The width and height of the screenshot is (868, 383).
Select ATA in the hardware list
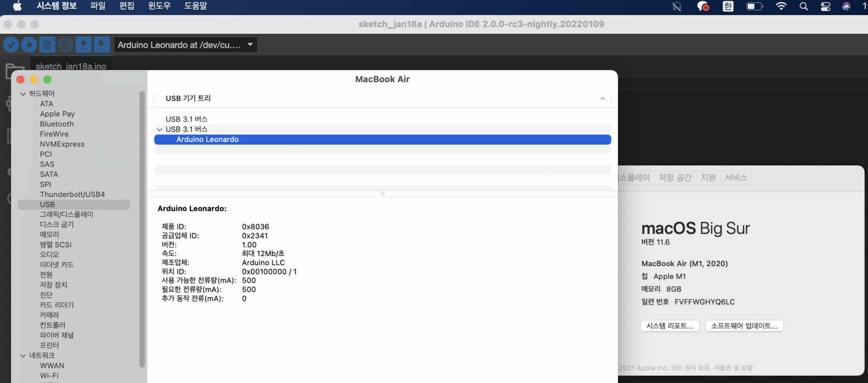(47, 104)
